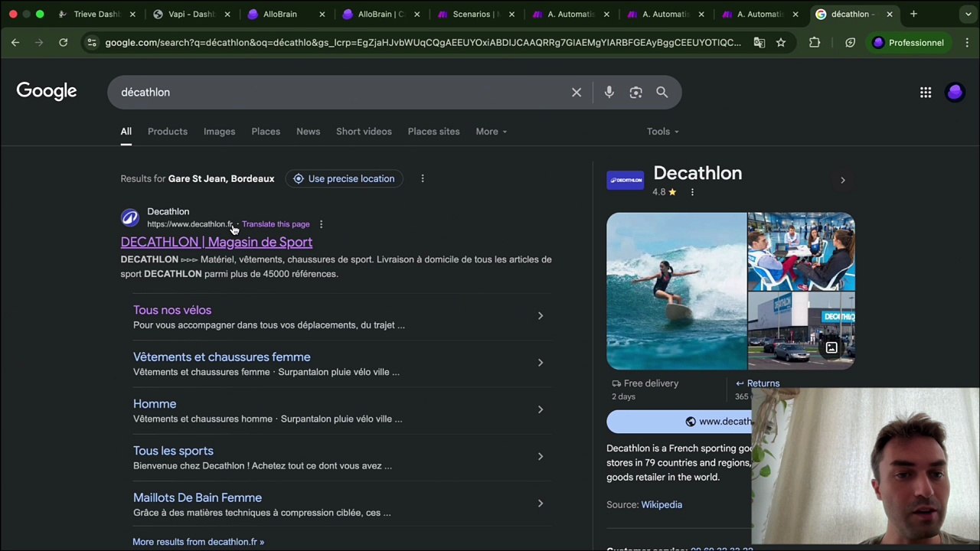Open options beside Use precise location
The image size is (980, 551).
pyautogui.click(x=423, y=178)
